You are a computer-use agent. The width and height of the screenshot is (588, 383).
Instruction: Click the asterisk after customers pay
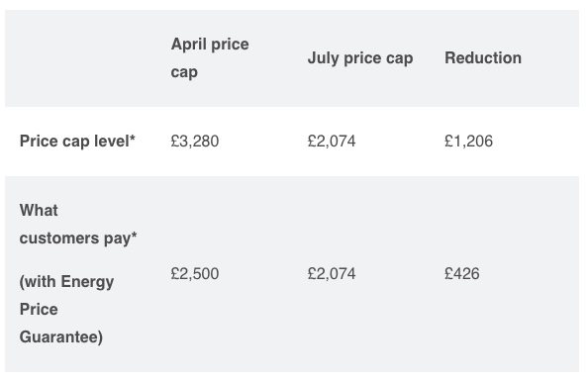[x=134, y=235]
